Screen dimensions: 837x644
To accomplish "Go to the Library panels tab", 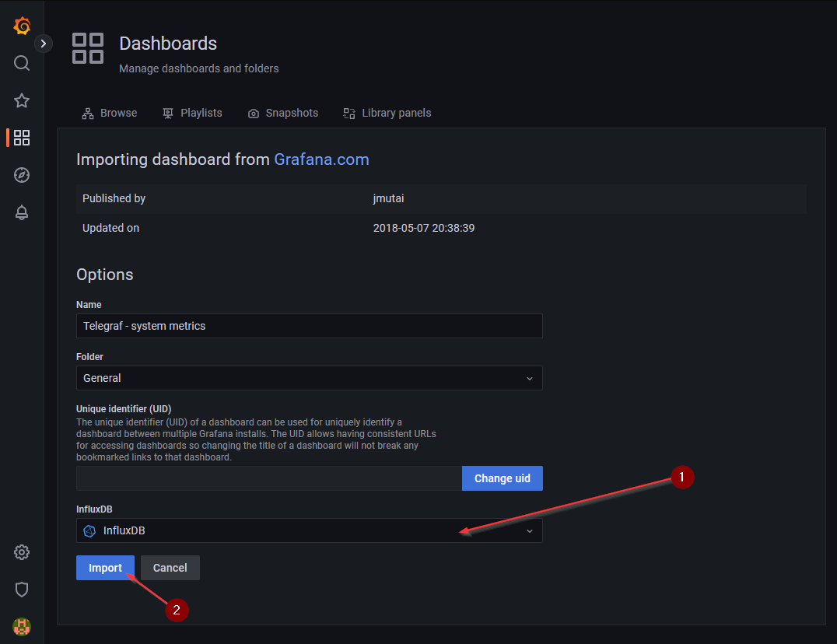I will point(387,113).
